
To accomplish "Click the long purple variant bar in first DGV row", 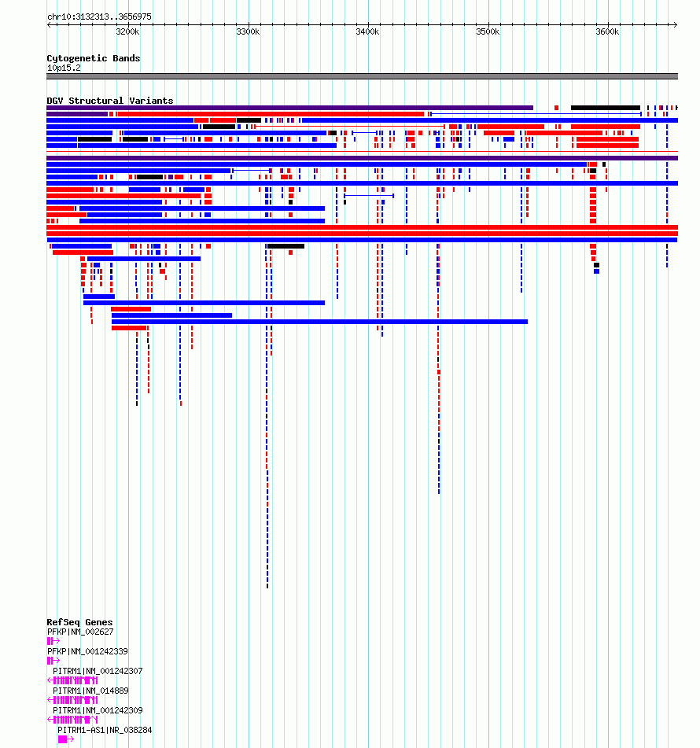I will coord(289,108).
